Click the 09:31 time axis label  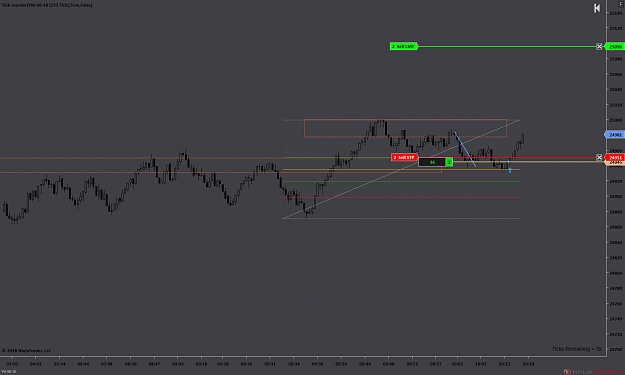tap(269, 364)
